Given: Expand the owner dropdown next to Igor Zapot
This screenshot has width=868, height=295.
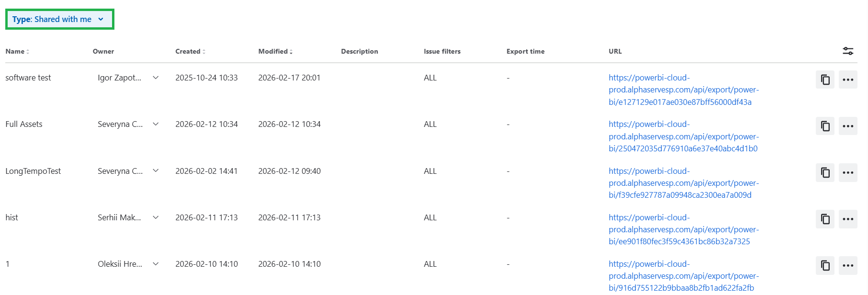Looking at the screenshot, I should (x=155, y=78).
